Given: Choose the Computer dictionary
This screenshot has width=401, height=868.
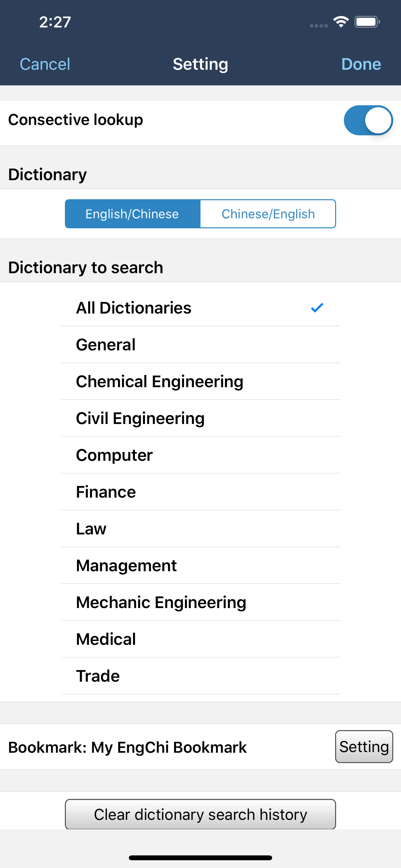Looking at the screenshot, I should click(x=200, y=455).
